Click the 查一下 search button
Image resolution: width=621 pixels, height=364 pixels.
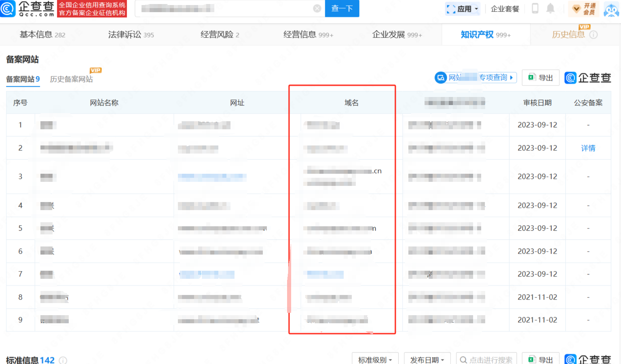(x=342, y=8)
